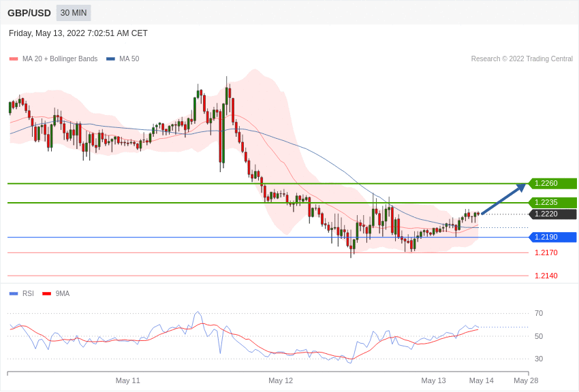Click the RSI 70 level label
Viewport: 579px width, 392px height.
[x=539, y=313]
